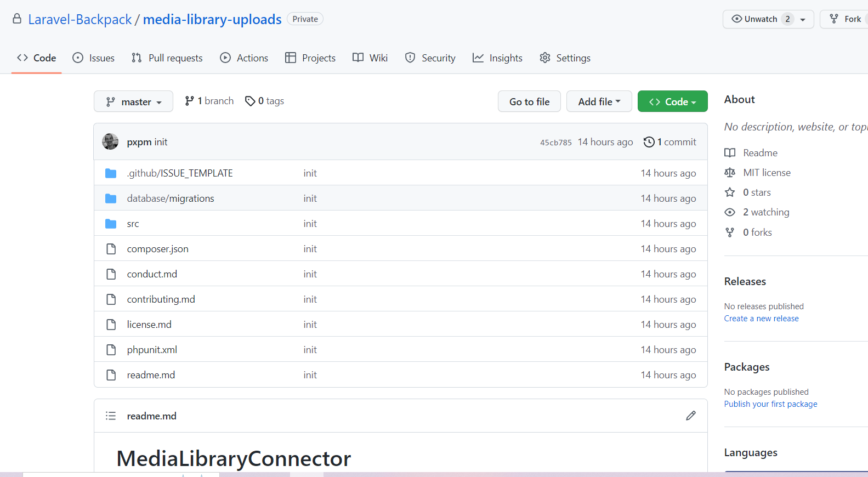Click the conduct.md file icon
Image resolution: width=868 pixels, height=477 pixels.
111,274
